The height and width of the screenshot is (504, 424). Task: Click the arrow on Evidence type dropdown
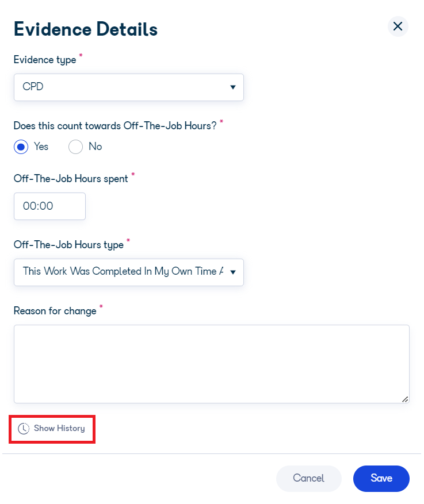(x=233, y=87)
